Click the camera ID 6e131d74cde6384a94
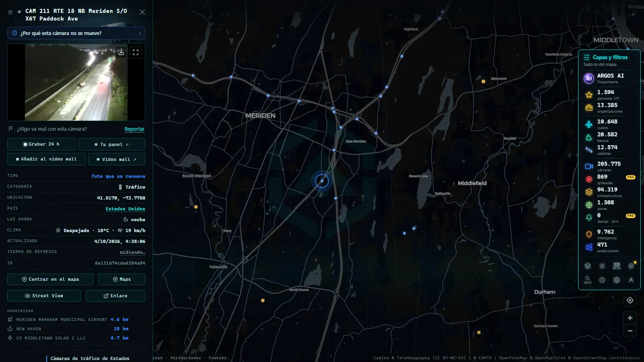The height and width of the screenshot is (362, 644). pos(120,263)
